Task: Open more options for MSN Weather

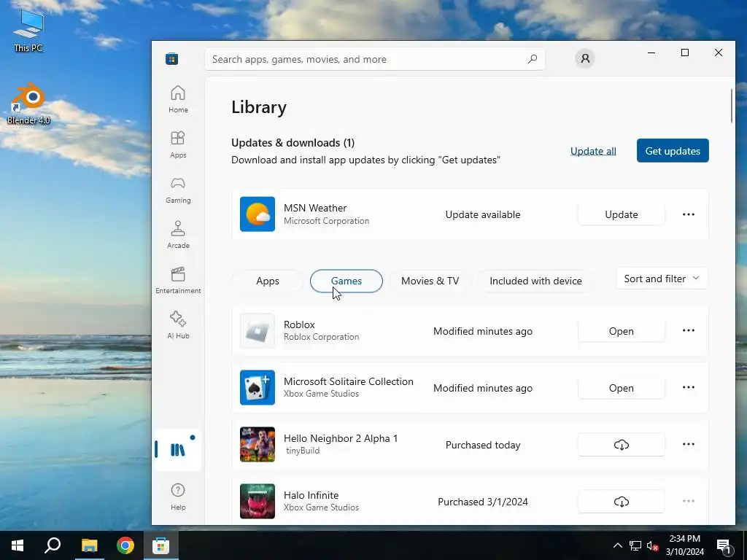Action: [689, 214]
